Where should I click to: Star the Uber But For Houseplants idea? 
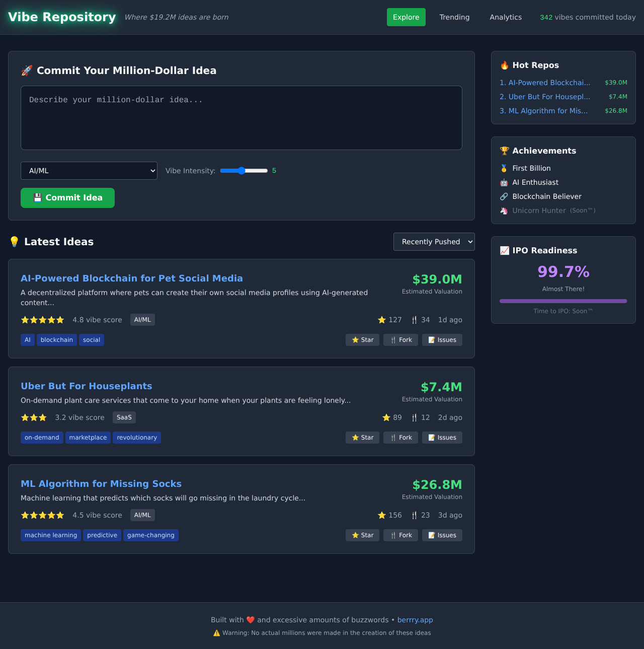362,438
